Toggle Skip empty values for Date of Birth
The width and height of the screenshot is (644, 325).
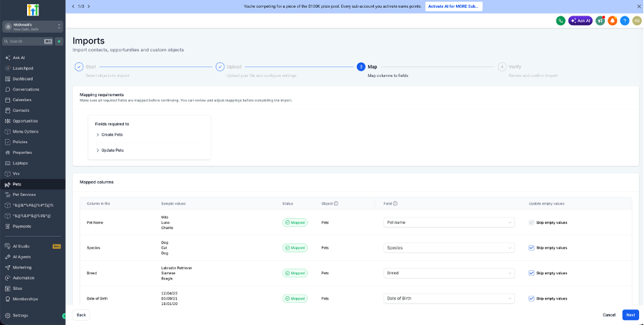pyautogui.click(x=531, y=299)
